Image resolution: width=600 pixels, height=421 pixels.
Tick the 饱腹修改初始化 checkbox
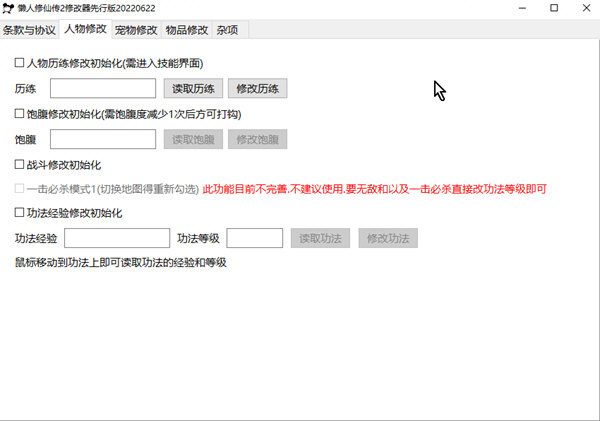19,113
